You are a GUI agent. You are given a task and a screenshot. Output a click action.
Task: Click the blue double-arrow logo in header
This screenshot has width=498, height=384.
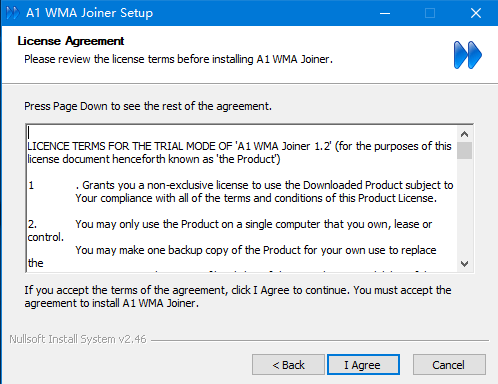[467, 55]
